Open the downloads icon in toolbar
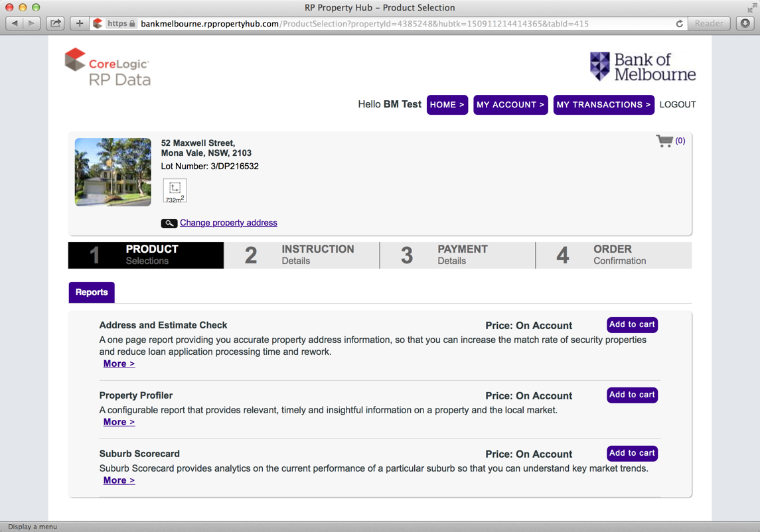 745,23
